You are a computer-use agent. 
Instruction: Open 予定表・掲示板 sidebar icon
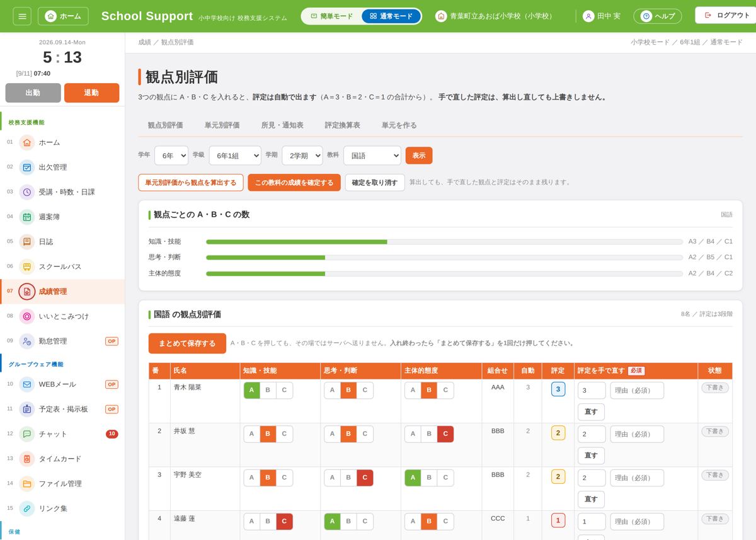pyautogui.click(x=26, y=409)
